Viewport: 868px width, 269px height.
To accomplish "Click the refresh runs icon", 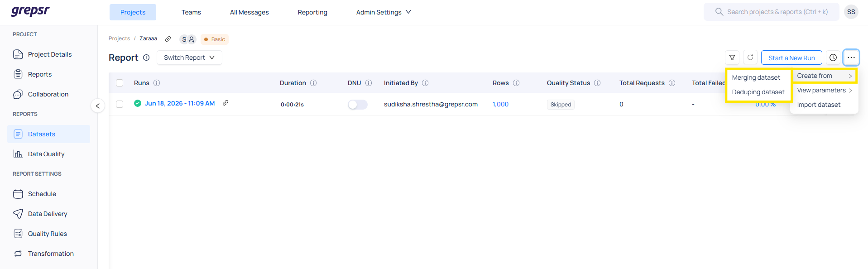I will coord(750,58).
